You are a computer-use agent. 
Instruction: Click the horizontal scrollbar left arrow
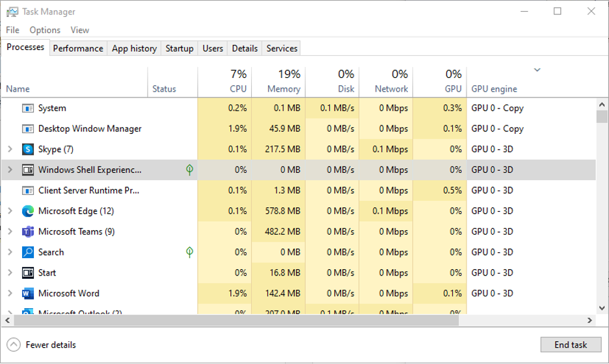point(7,320)
